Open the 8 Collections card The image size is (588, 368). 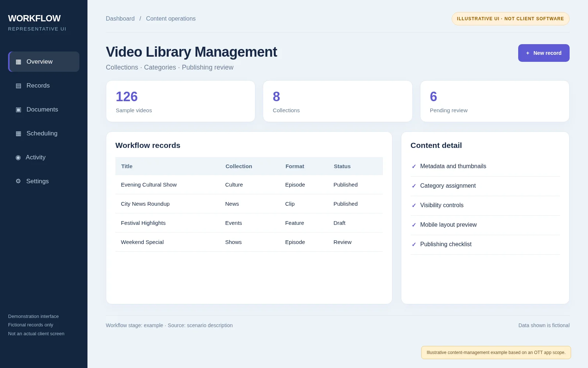coord(338,101)
